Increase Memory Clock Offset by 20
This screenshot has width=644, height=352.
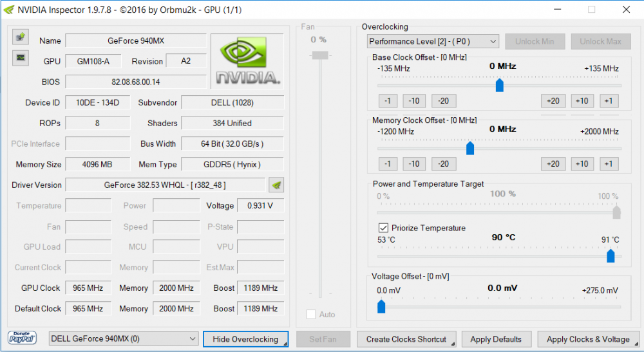click(x=553, y=163)
